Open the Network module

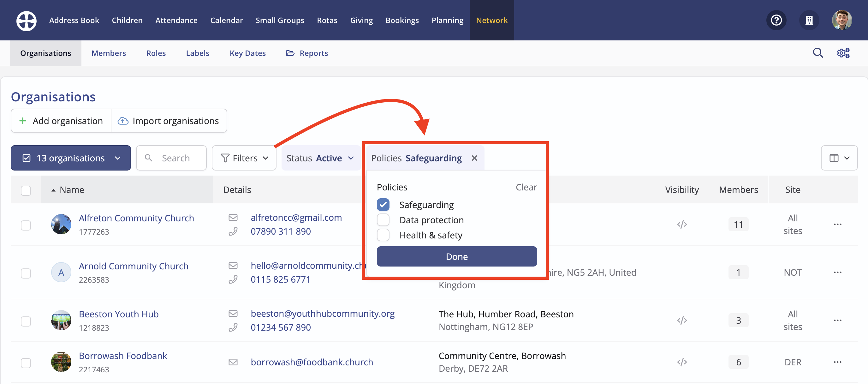coord(492,20)
